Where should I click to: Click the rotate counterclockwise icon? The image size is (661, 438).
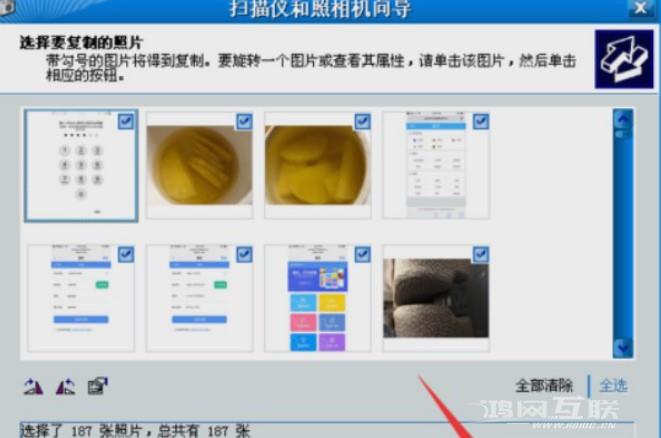(66, 386)
